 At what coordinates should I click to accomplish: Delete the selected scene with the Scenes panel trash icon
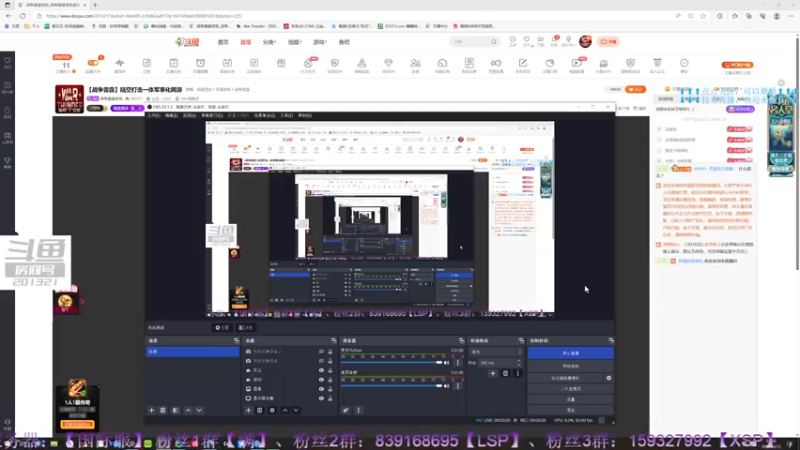click(163, 410)
